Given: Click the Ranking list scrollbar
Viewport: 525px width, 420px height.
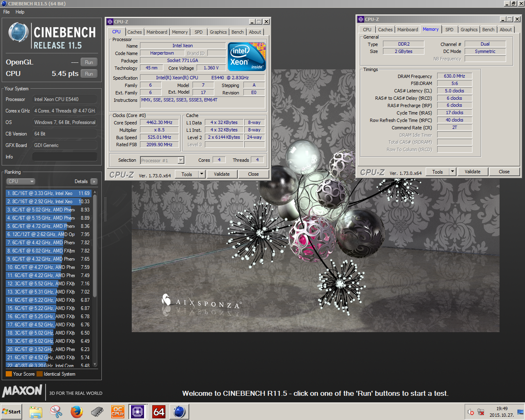Looking at the screenshot, I should (x=95, y=246).
